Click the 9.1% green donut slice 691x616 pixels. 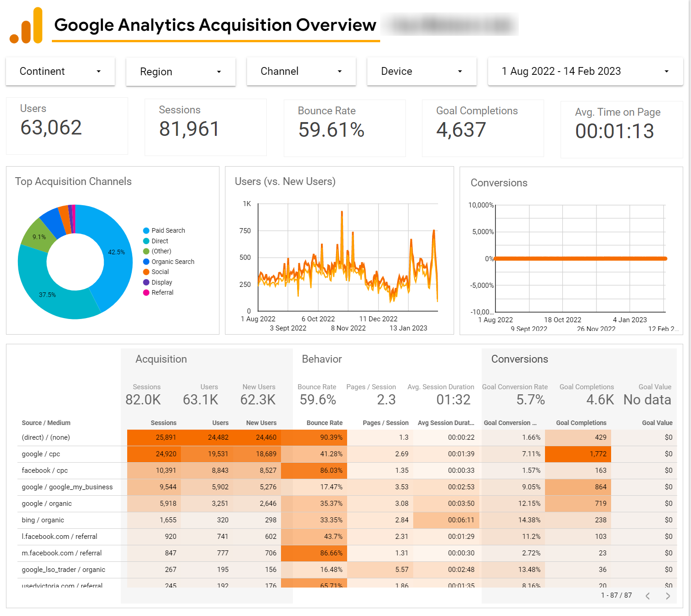pos(39,237)
